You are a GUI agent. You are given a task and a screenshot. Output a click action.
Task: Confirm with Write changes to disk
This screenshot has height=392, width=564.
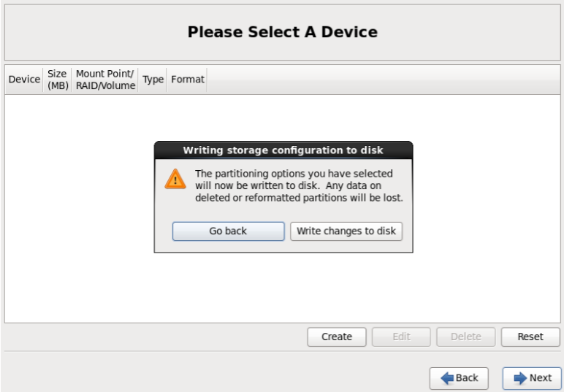[x=346, y=231]
